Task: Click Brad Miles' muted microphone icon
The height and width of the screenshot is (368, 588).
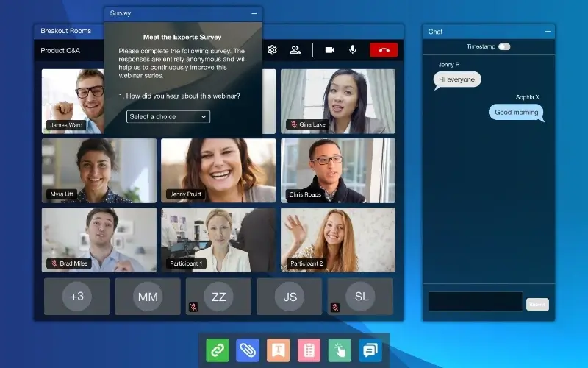Action: pos(54,263)
